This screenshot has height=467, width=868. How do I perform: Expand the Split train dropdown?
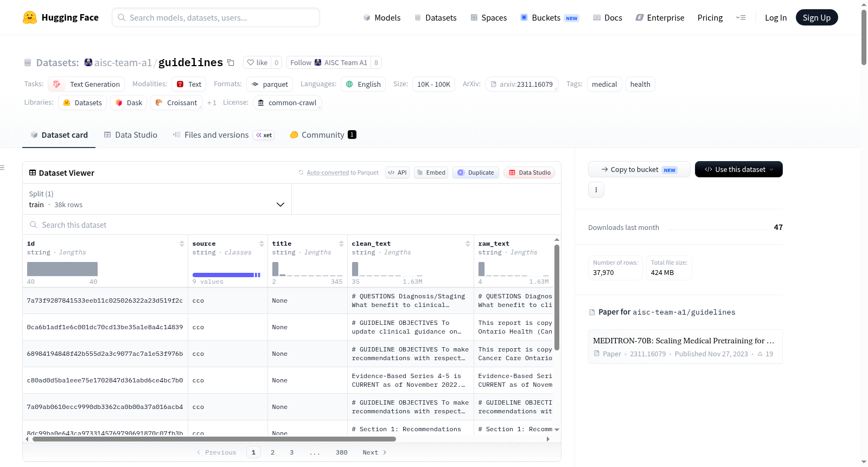[157, 199]
